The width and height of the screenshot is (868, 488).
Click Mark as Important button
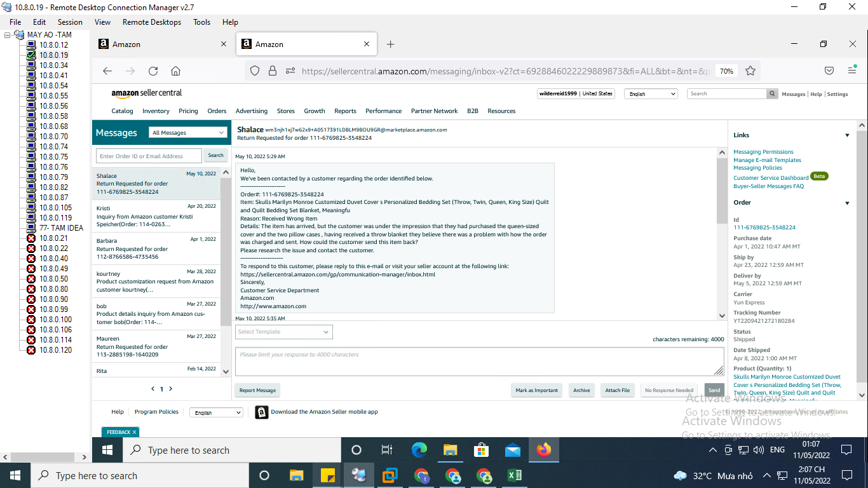pos(537,390)
